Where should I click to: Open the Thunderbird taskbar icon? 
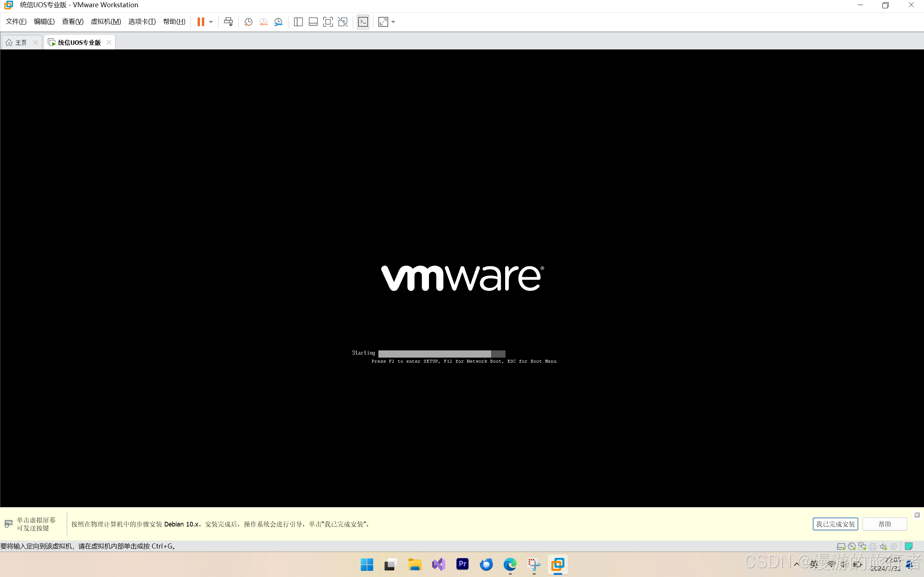pyautogui.click(x=486, y=564)
